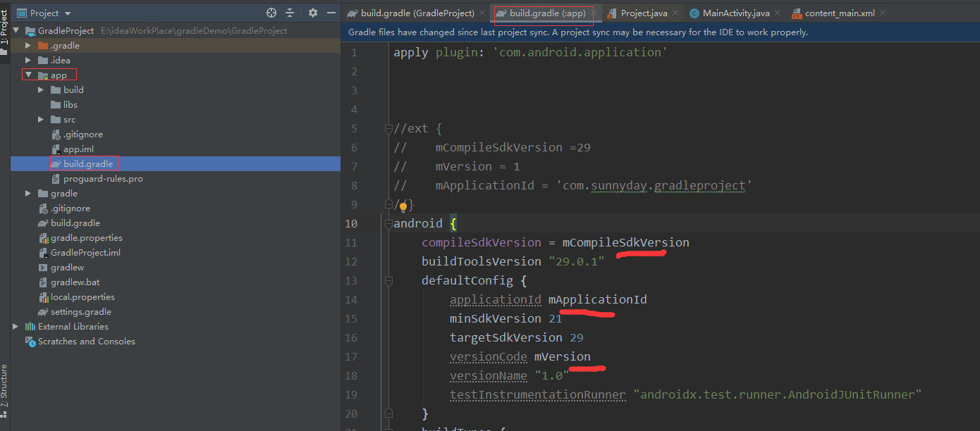
Task: Click the yellow intention light bulb icon
Action: tap(404, 207)
